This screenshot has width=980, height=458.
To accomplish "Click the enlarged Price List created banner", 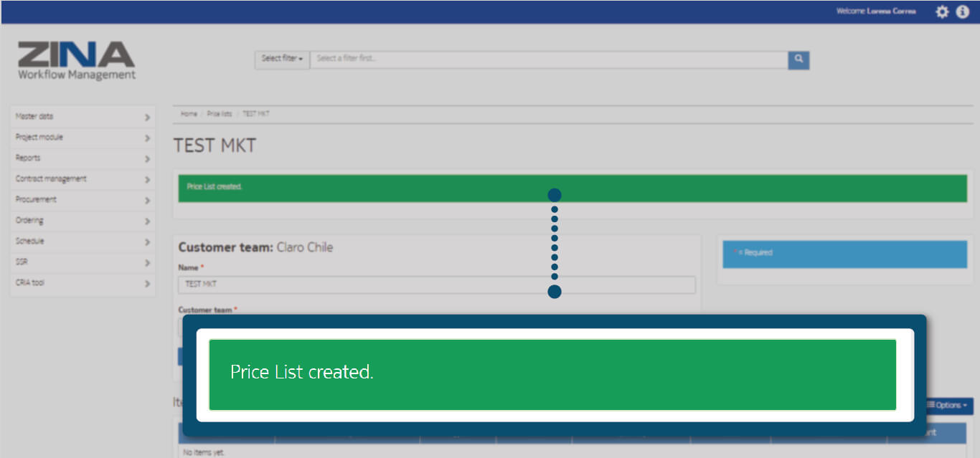I will coord(552,374).
